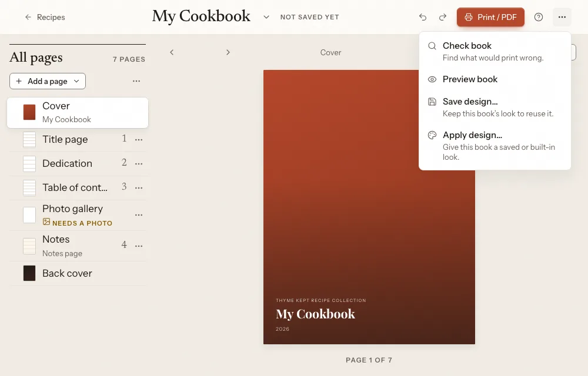This screenshot has width=588, height=376.
Task: Click the floppy disk icon beside Save design
Action: (x=432, y=102)
